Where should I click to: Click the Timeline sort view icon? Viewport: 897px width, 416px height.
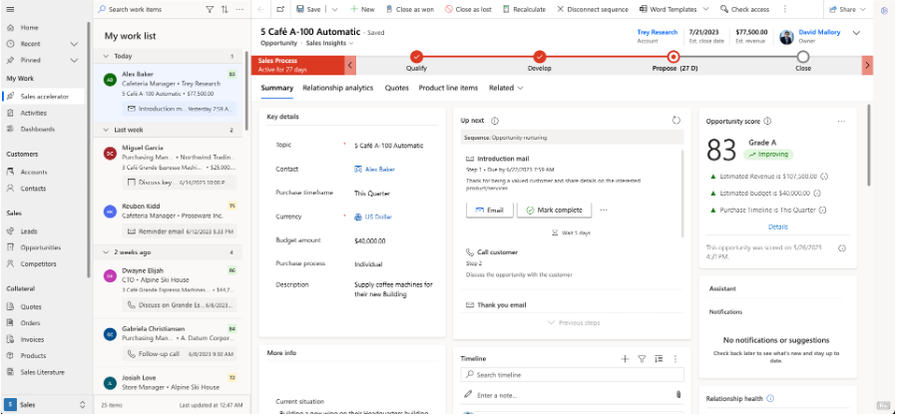click(658, 359)
